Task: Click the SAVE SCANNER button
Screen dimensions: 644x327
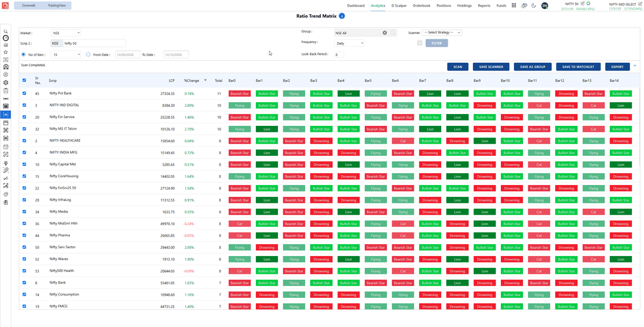Action: (491, 67)
